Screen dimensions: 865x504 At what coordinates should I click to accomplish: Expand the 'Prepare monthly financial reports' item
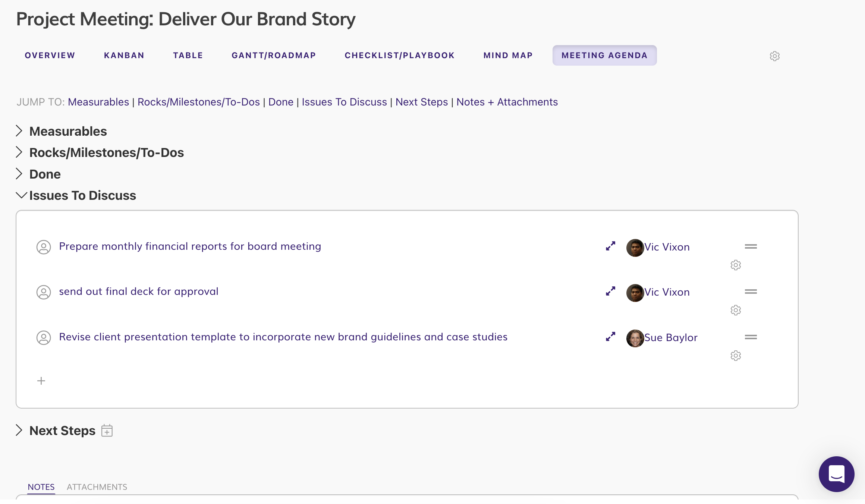(x=610, y=246)
